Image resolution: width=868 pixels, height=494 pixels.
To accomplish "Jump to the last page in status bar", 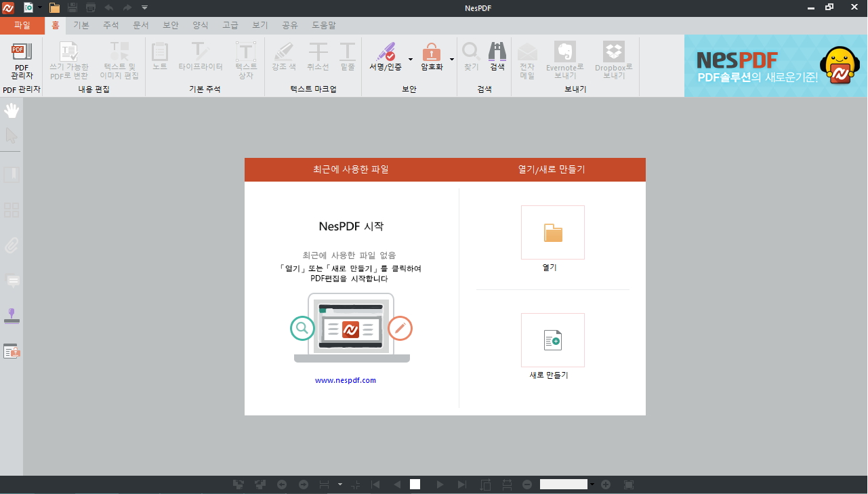I will click(462, 485).
